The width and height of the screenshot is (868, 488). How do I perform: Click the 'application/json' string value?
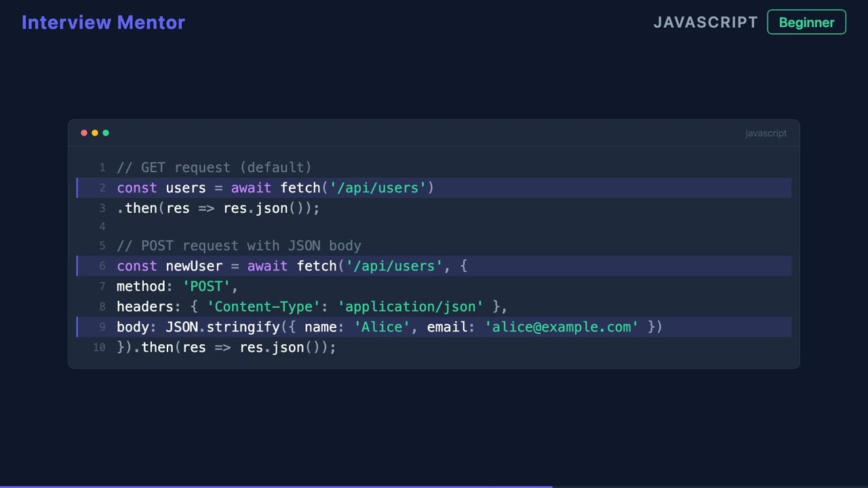tap(411, 306)
